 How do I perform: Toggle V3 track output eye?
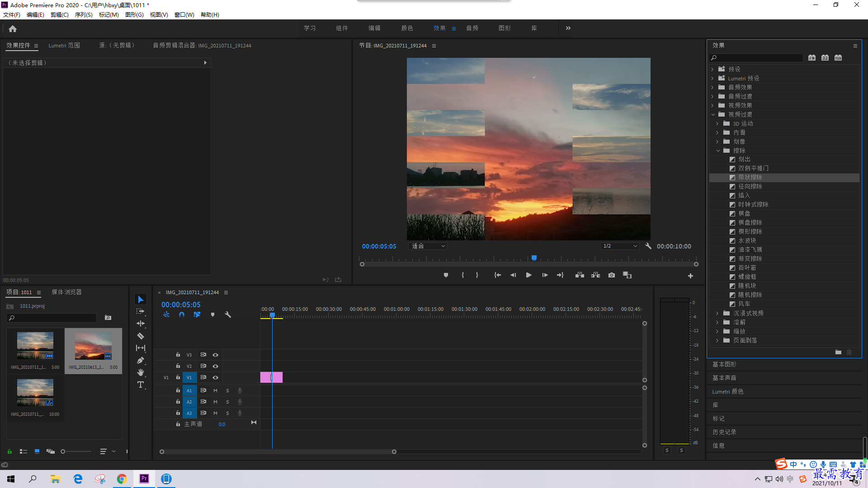tap(216, 355)
